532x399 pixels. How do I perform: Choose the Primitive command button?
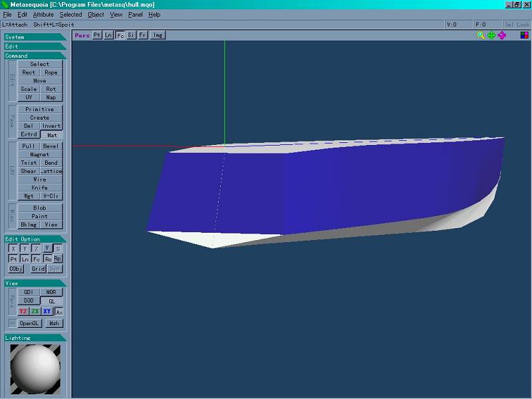click(40, 109)
